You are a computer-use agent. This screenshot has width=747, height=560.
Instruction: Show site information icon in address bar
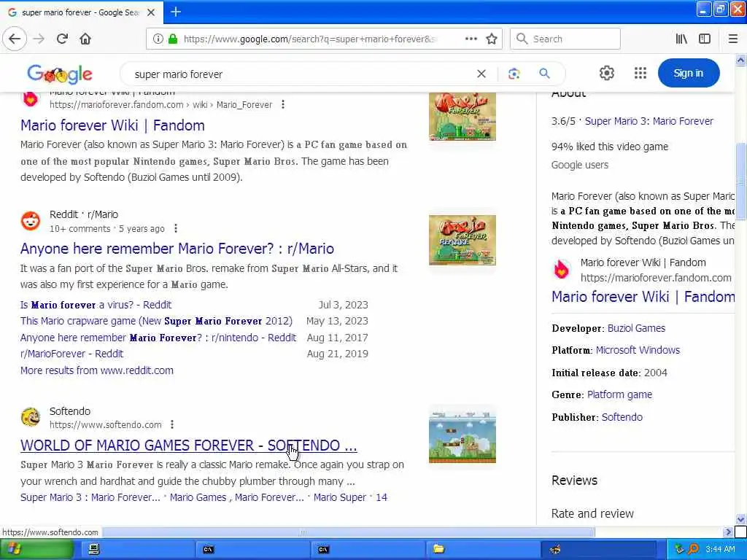pyautogui.click(x=158, y=39)
